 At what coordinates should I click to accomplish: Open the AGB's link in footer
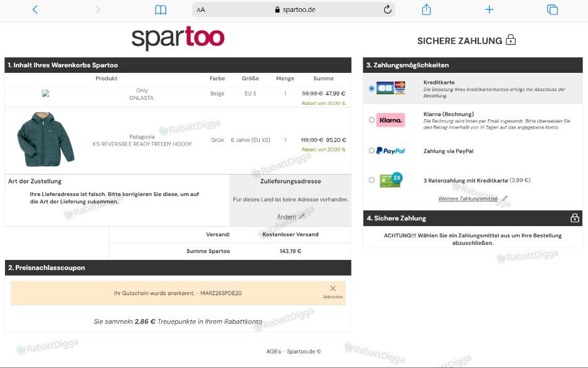pyautogui.click(x=274, y=352)
